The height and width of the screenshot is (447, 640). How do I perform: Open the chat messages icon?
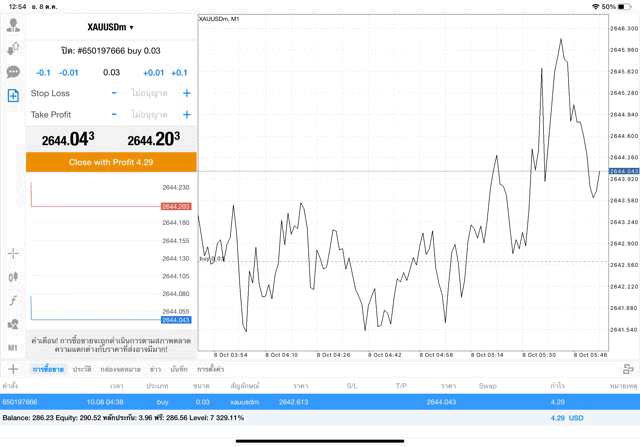click(x=13, y=72)
